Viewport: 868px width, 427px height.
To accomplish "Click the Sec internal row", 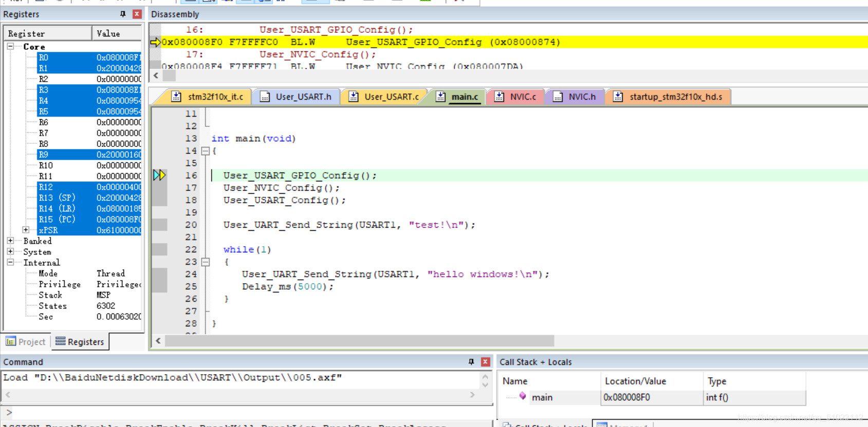I will pos(89,317).
